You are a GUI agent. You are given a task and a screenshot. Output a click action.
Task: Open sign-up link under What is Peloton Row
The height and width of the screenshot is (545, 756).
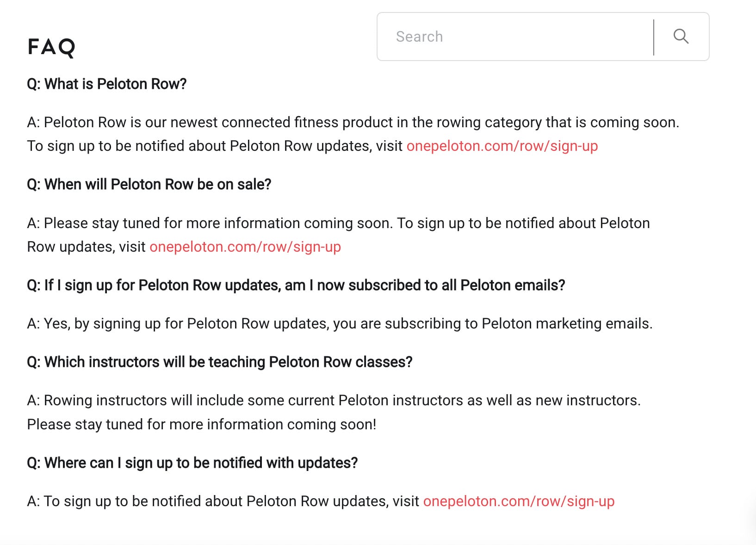[502, 146]
